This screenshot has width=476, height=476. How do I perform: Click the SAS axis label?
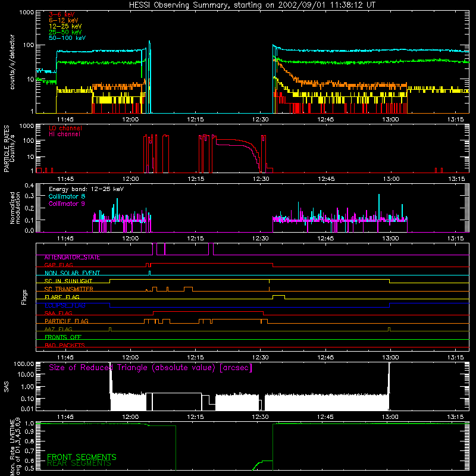click(x=7, y=387)
